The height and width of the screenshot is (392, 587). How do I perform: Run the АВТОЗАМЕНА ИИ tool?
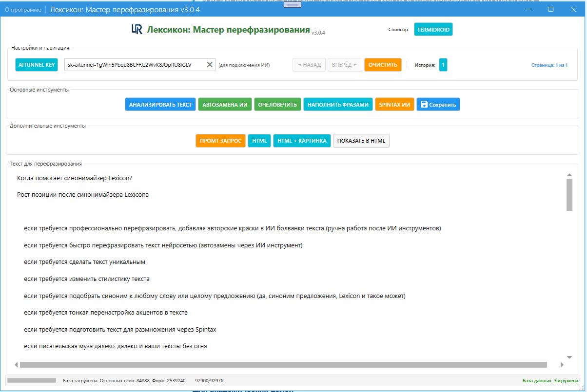[x=225, y=105]
